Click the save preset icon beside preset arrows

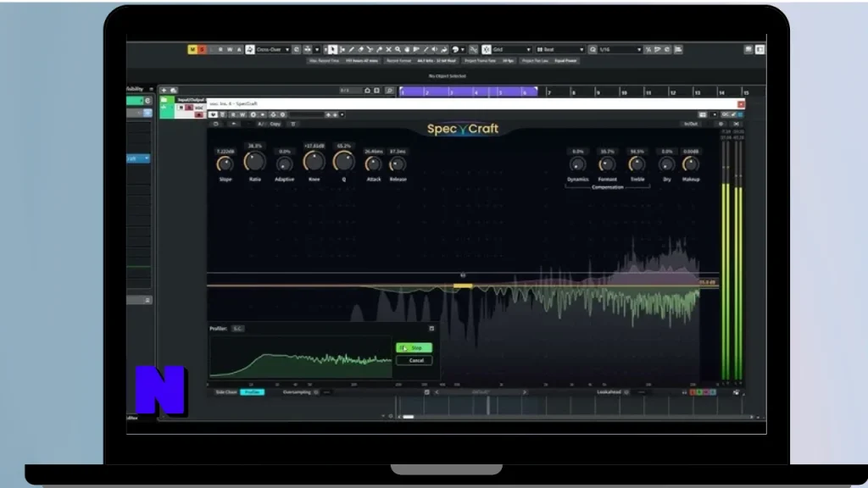tap(427, 392)
